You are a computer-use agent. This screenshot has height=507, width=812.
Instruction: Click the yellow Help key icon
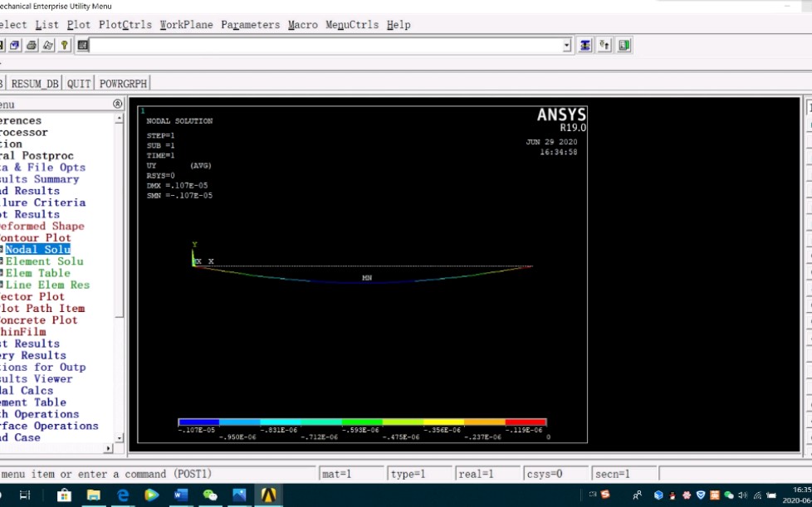pyautogui.click(x=64, y=46)
